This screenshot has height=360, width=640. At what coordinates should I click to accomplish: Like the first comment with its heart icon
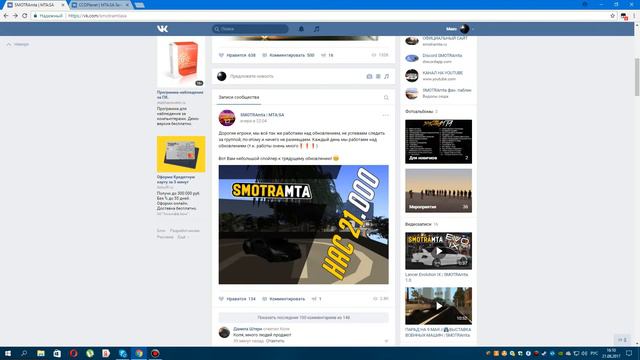(386, 341)
